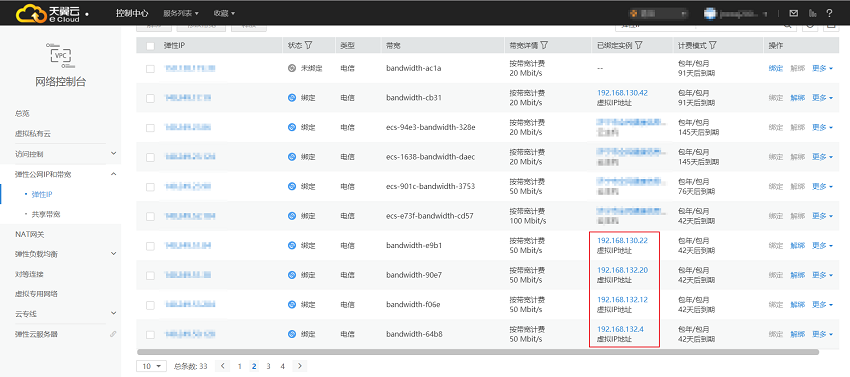
Task: Check the ecs-901c-bandwidth-3753 row checkbox
Action: pyautogui.click(x=150, y=187)
